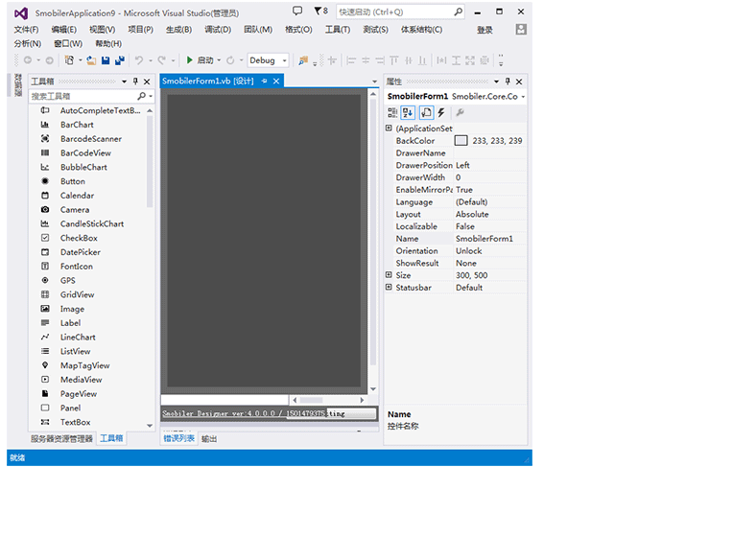Click the Quick Launch search box

(x=400, y=12)
